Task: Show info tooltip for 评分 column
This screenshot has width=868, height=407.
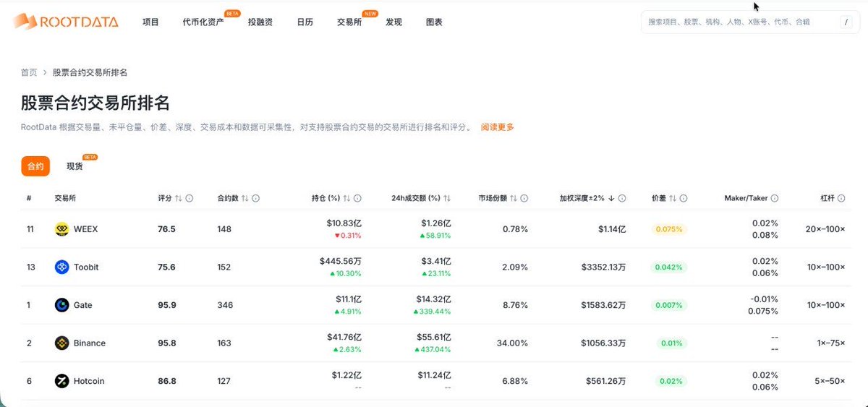Action: coord(190,198)
